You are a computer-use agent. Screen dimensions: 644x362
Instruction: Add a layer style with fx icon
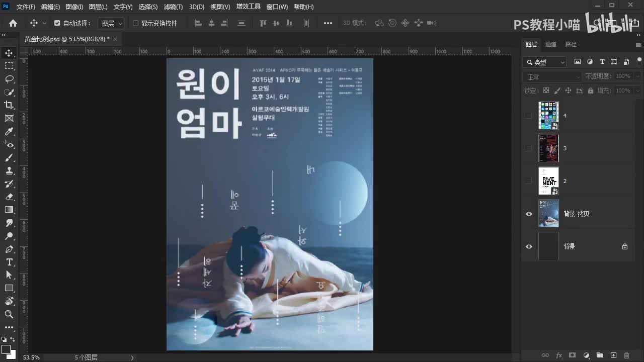coord(559,355)
